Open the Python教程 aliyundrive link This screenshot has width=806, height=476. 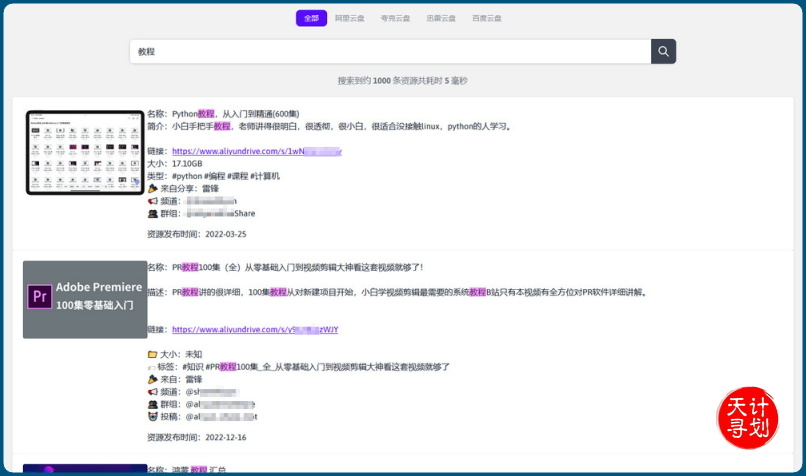[x=257, y=151]
